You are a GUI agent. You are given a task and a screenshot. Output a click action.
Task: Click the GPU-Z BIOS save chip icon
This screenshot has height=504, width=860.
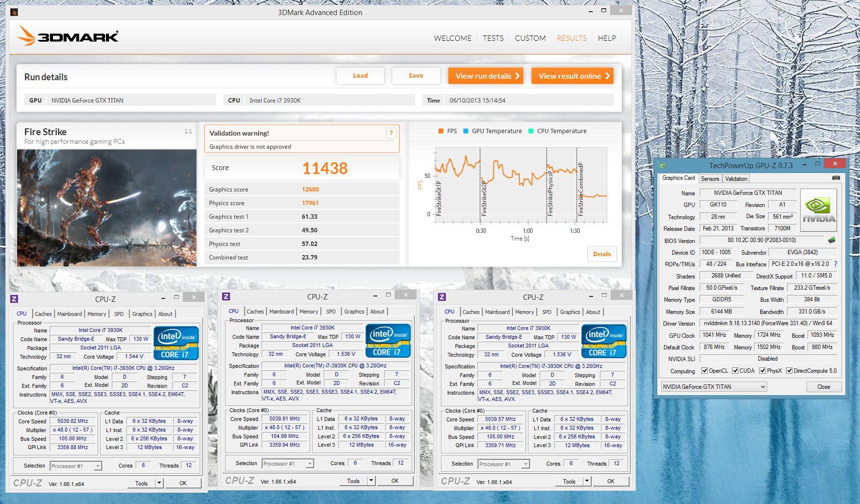(x=832, y=240)
